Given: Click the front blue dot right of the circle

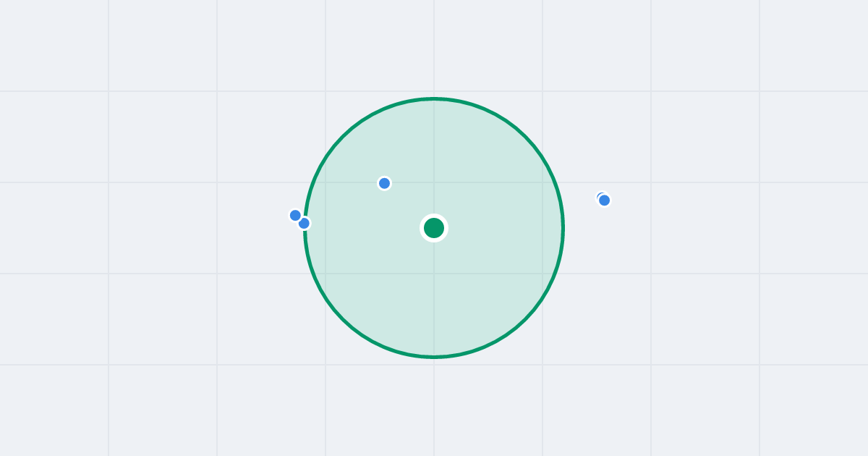Looking at the screenshot, I should [605, 200].
